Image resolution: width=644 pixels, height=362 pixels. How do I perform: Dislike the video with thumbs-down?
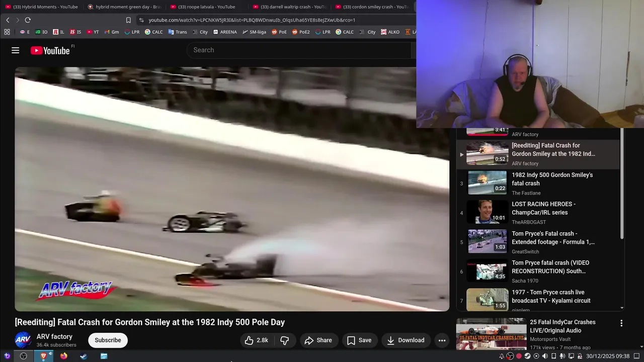(285, 340)
